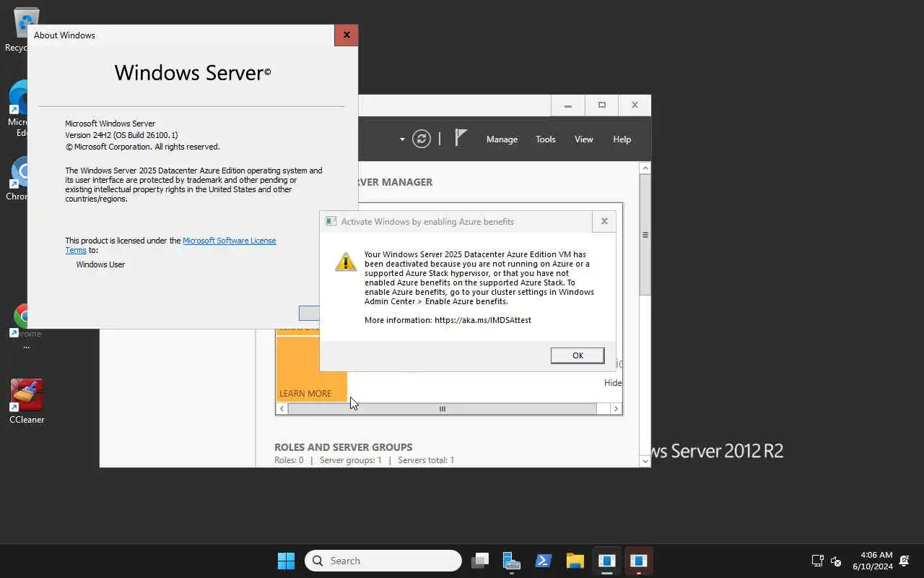The width and height of the screenshot is (924, 578).
Task: Click the welcome tile scroll left arrow
Action: point(282,409)
